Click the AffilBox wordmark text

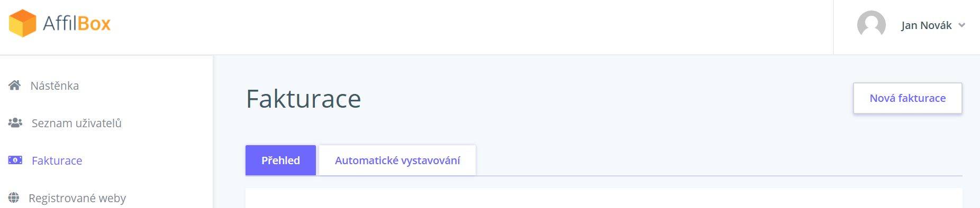click(77, 23)
